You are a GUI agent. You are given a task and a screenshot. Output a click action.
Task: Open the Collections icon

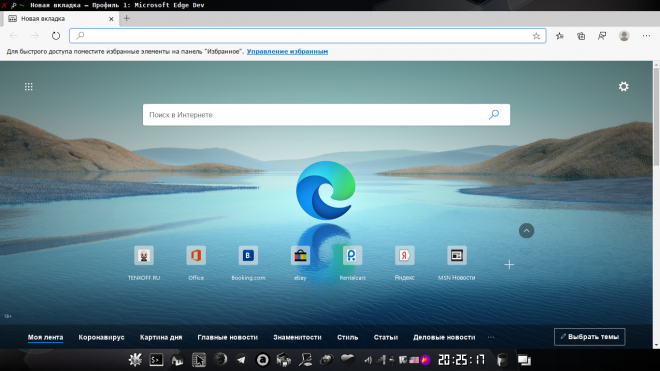581,36
